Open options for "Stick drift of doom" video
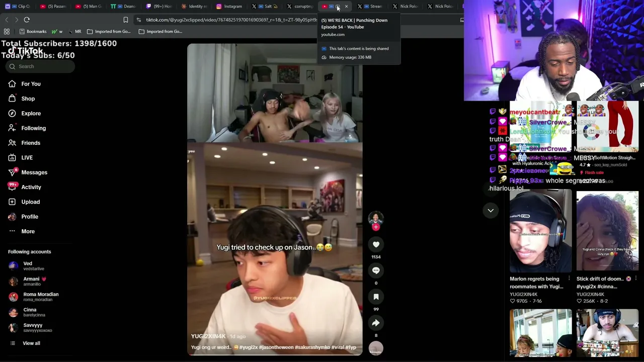Viewport: 644px width, 362px height. click(636, 279)
